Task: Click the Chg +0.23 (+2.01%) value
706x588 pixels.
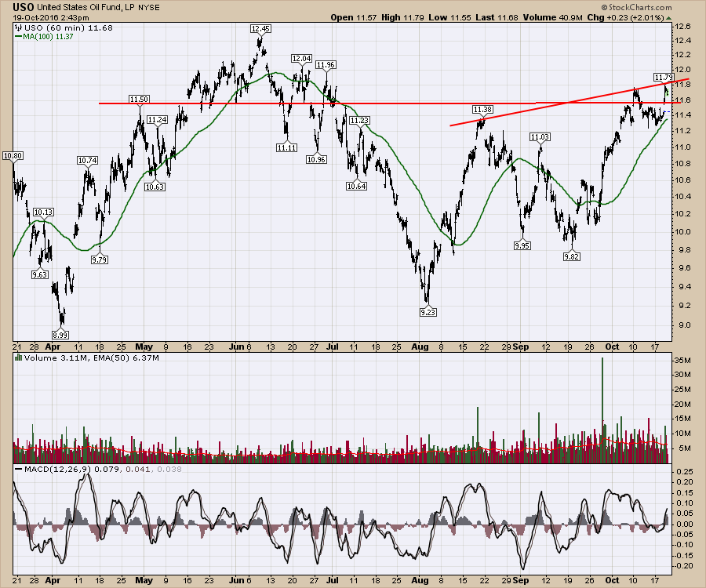Action: click(625, 17)
